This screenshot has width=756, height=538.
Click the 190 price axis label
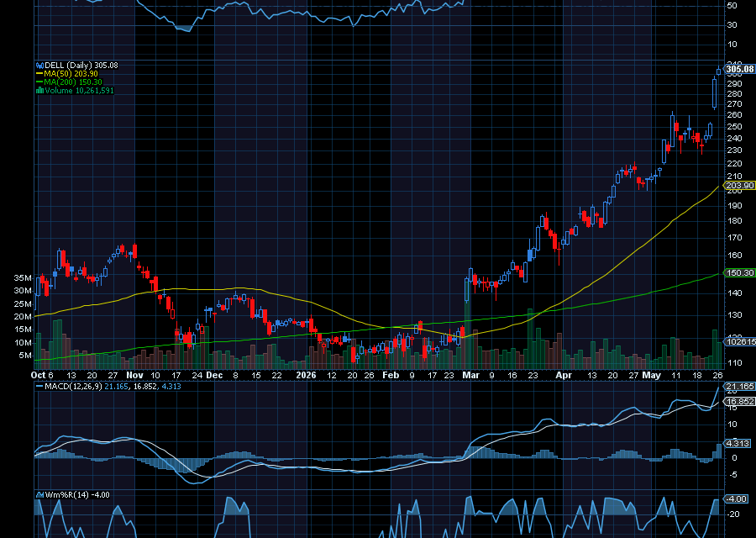[735, 206]
